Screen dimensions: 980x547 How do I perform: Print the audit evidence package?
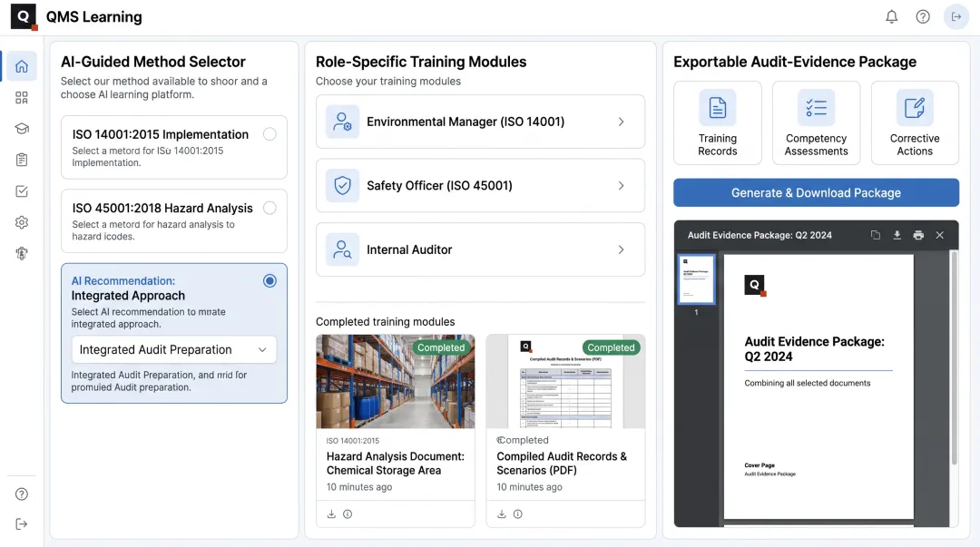tap(918, 235)
